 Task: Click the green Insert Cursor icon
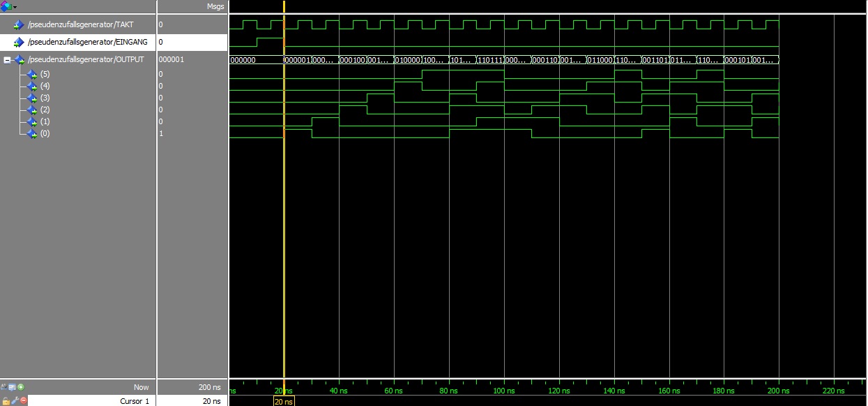(x=21, y=386)
